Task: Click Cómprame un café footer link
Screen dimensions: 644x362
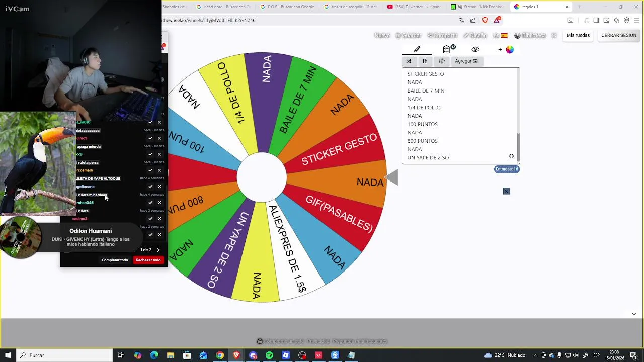Action: click(x=280, y=341)
